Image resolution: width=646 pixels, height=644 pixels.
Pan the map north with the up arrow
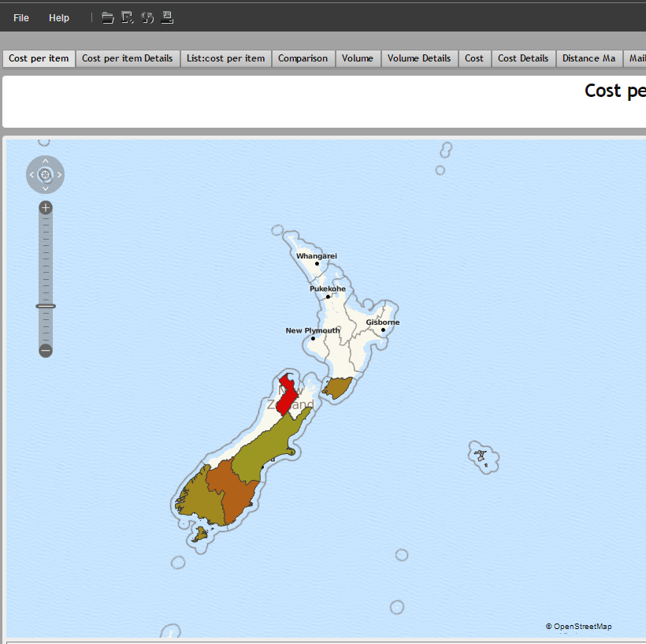[45, 161]
